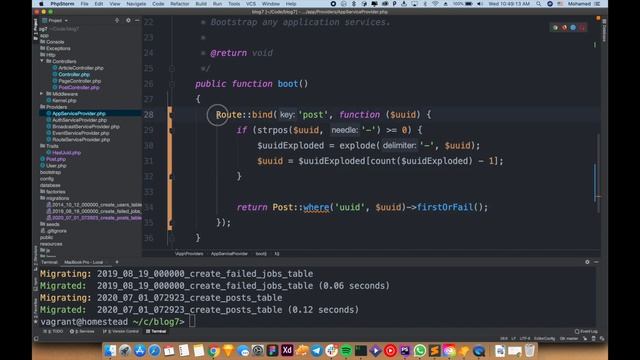The height and width of the screenshot is (360, 640).
Task: Open terminal panel settings gear
Action: pos(587,262)
